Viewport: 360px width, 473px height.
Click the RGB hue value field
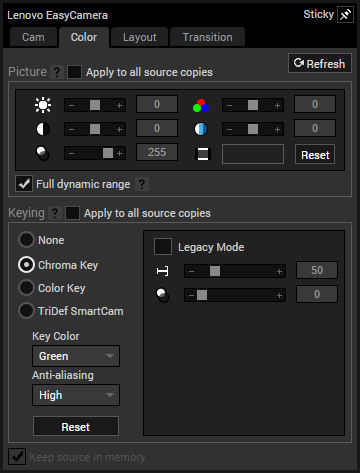pyautogui.click(x=315, y=104)
